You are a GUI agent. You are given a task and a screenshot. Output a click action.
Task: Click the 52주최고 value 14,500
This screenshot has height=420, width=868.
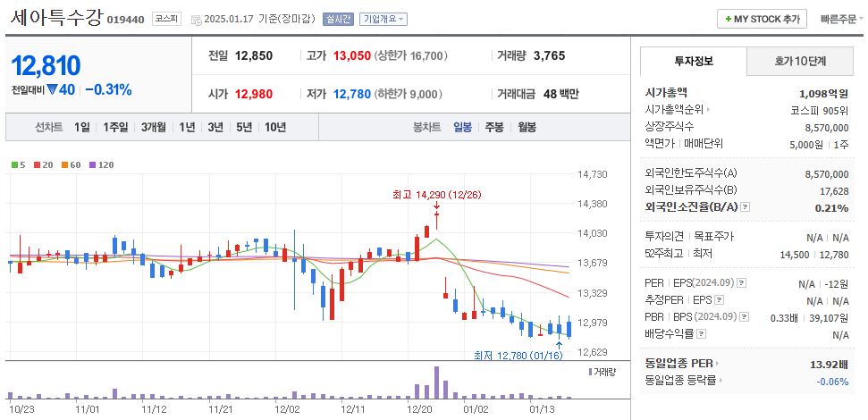pos(793,254)
